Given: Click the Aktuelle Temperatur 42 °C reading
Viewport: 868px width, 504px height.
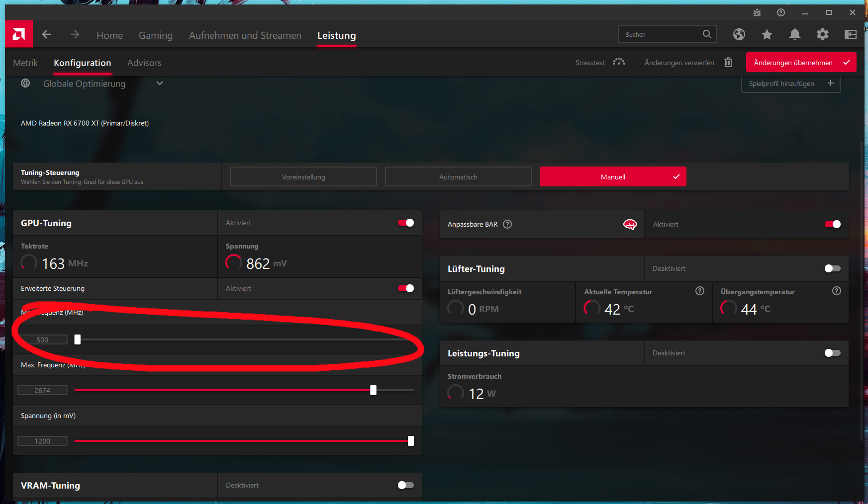Looking at the screenshot, I should click(609, 309).
